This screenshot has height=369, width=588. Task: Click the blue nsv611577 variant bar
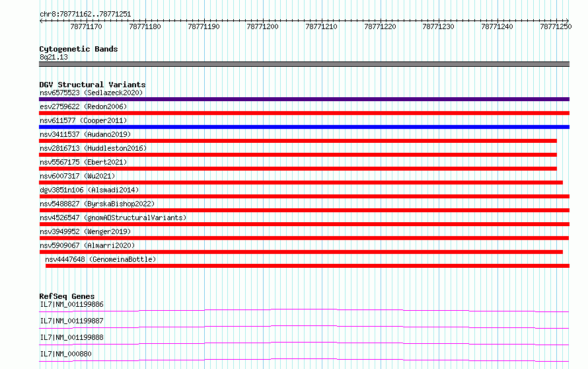[304, 127]
